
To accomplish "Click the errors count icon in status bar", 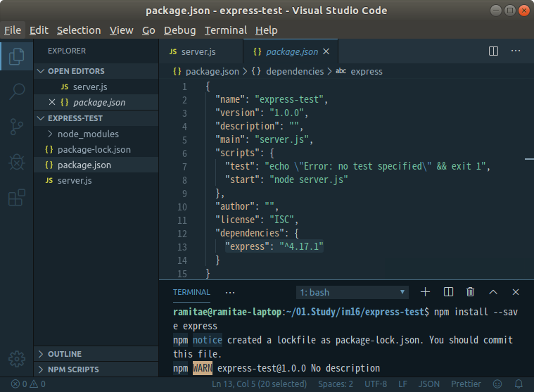I will point(15,384).
